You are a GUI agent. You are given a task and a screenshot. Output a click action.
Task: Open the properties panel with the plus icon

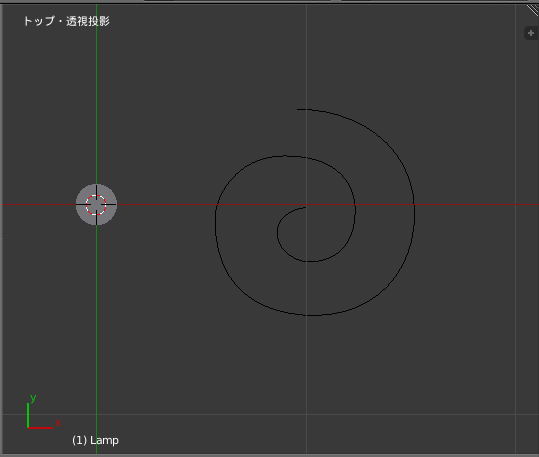pos(531,33)
